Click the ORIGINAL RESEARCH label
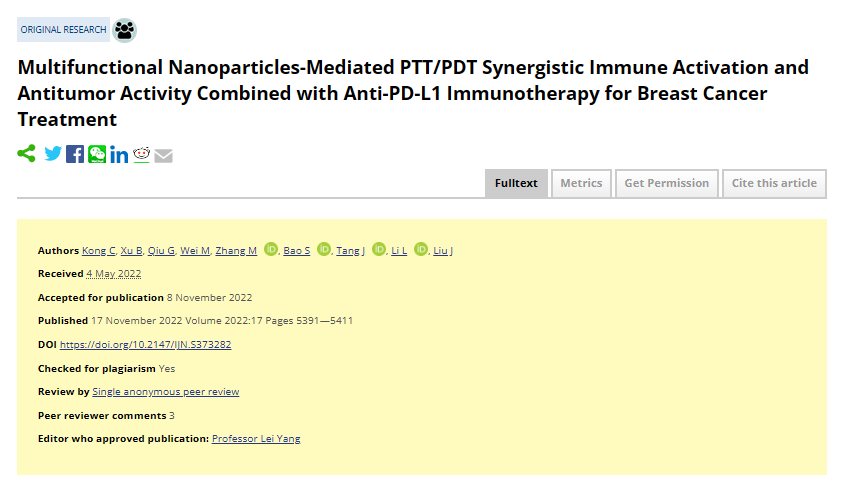Screen dimensions: 844x484 [64, 30]
